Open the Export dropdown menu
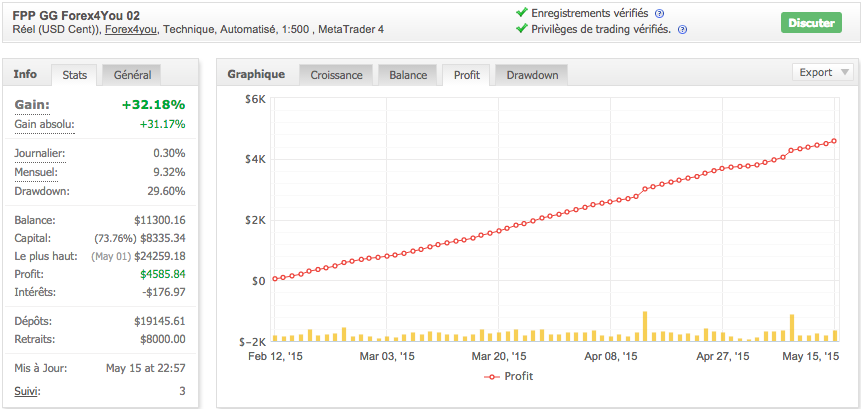The height and width of the screenshot is (409, 861). coord(823,72)
